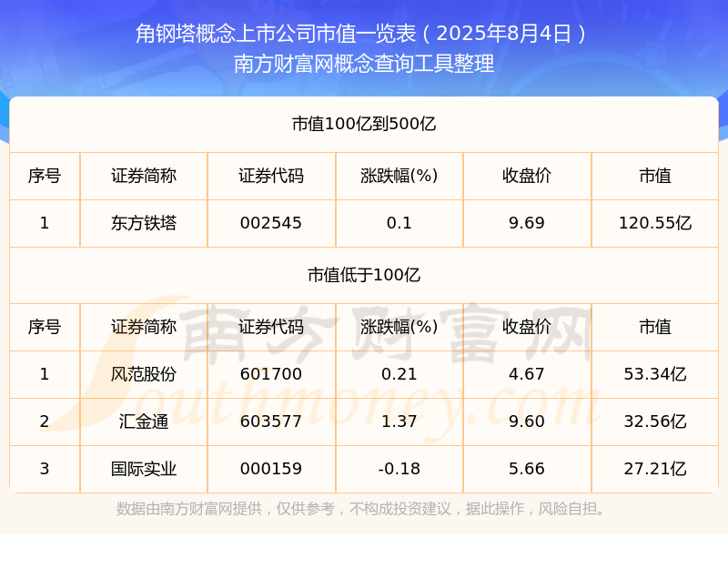Click the disclaimer text 数据由南方财富网提供

pyautogui.click(x=189, y=509)
